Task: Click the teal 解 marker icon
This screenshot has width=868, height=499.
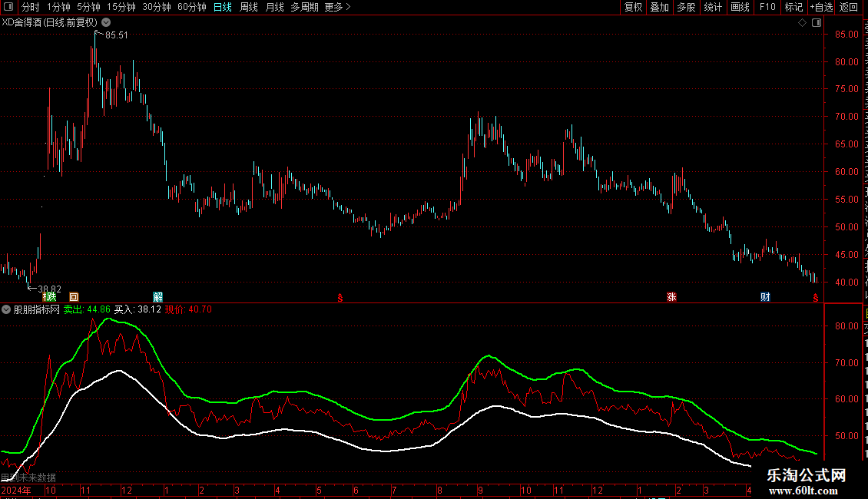Action: pyautogui.click(x=157, y=297)
